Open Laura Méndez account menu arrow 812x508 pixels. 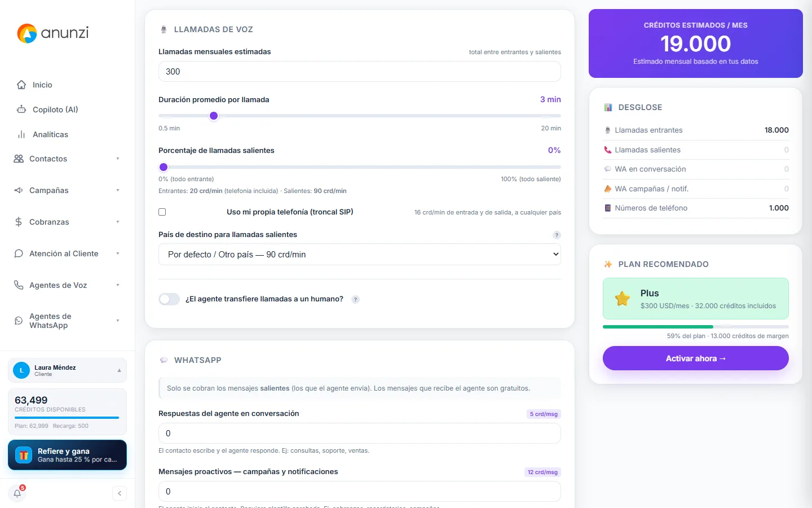point(119,370)
